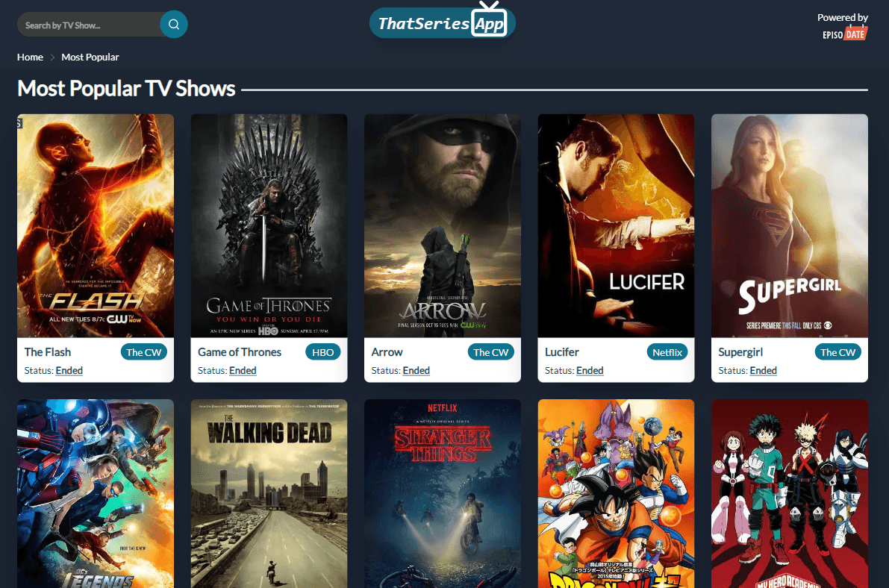Select the Most Popular breadcrumb
Image resolution: width=889 pixels, height=588 pixels.
[x=90, y=57]
